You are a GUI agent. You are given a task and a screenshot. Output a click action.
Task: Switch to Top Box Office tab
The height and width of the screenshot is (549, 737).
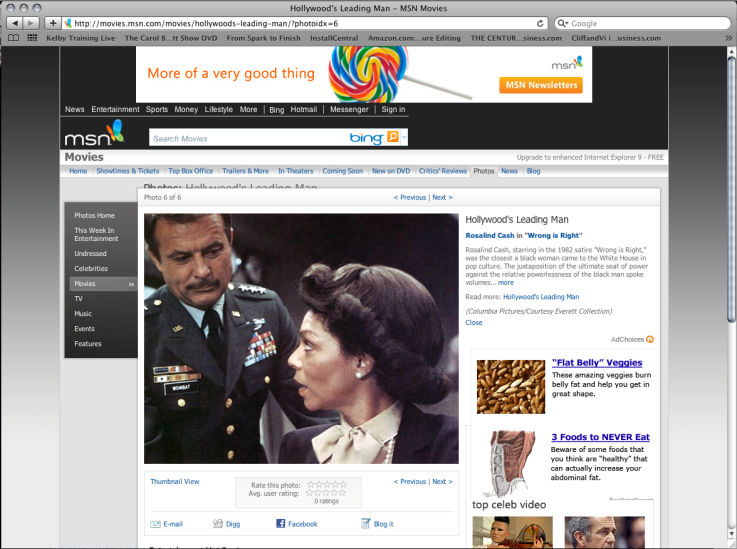[190, 171]
